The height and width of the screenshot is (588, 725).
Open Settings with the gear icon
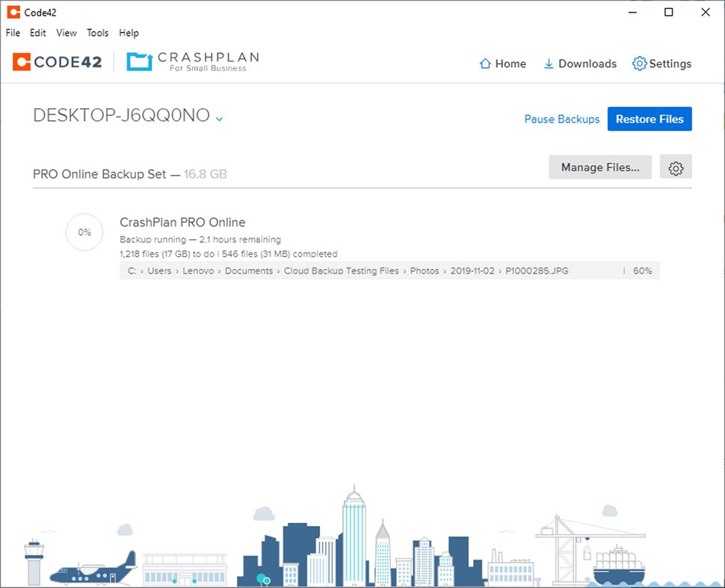661,64
